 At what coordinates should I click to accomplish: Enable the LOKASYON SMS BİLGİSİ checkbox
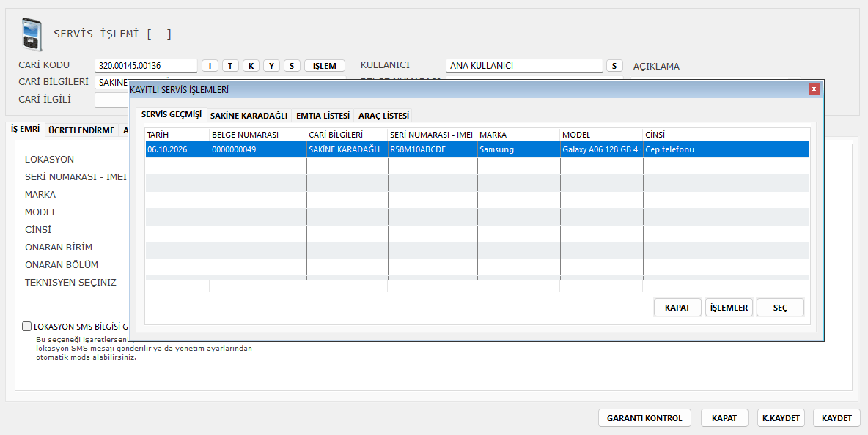(26, 326)
